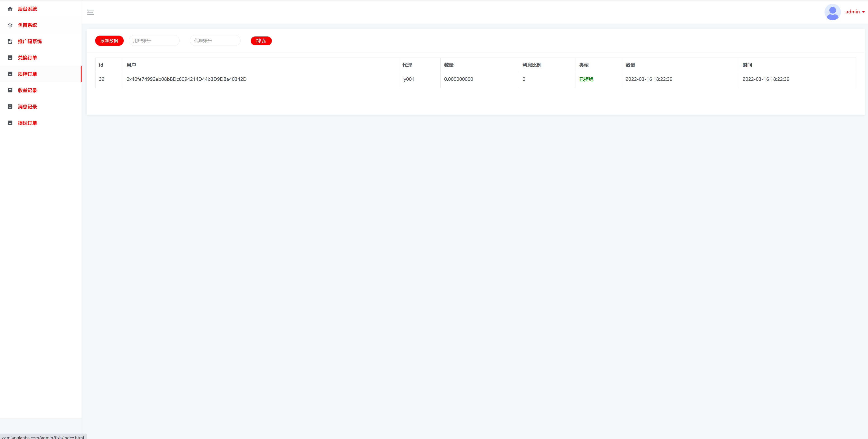868x439 pixels.
Task: Click the green 已拒绝 status text
Action: click(586, 79)
